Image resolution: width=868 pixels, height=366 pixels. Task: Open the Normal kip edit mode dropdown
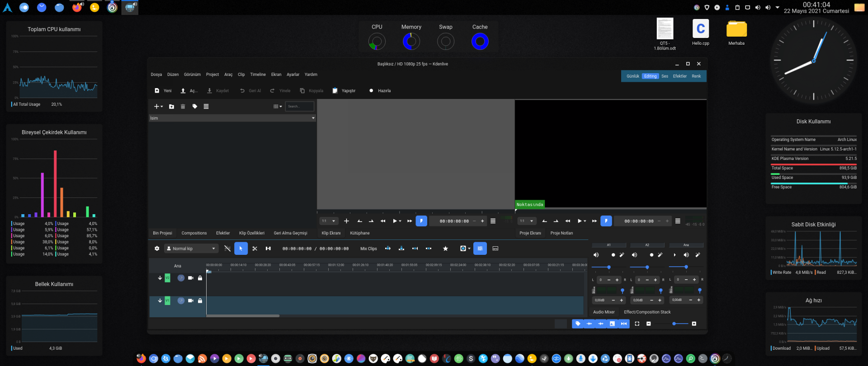coord(190,249)
